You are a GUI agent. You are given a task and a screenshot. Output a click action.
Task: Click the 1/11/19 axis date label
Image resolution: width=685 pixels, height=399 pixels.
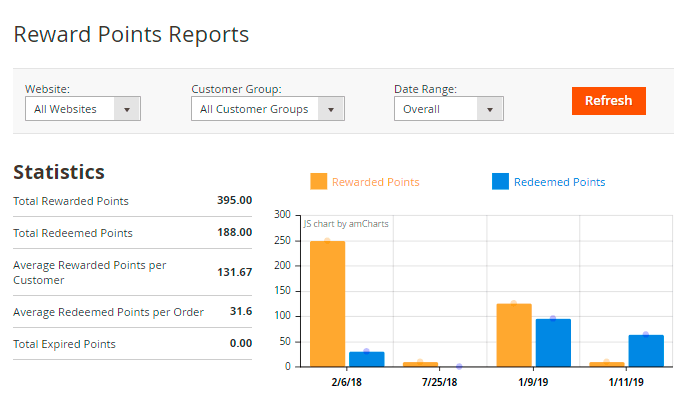coord(626,382)
